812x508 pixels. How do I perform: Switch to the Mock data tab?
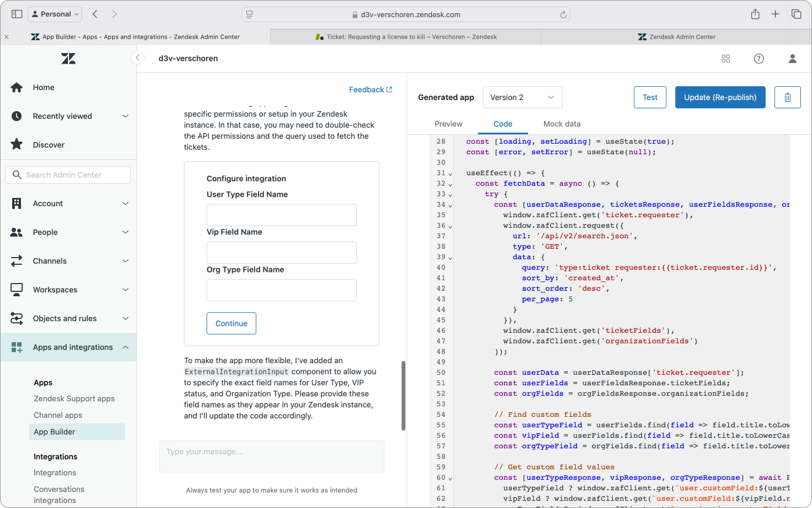click(x=562, y=124)
